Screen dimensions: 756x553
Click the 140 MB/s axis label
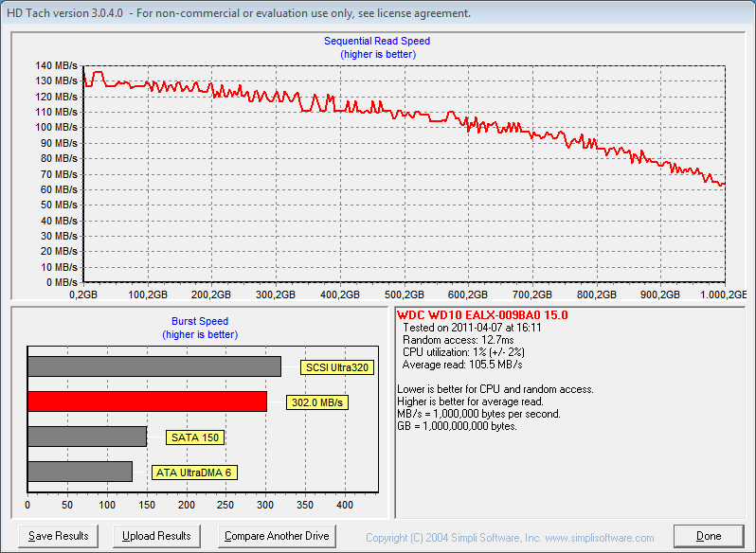(x=57, y=65)
